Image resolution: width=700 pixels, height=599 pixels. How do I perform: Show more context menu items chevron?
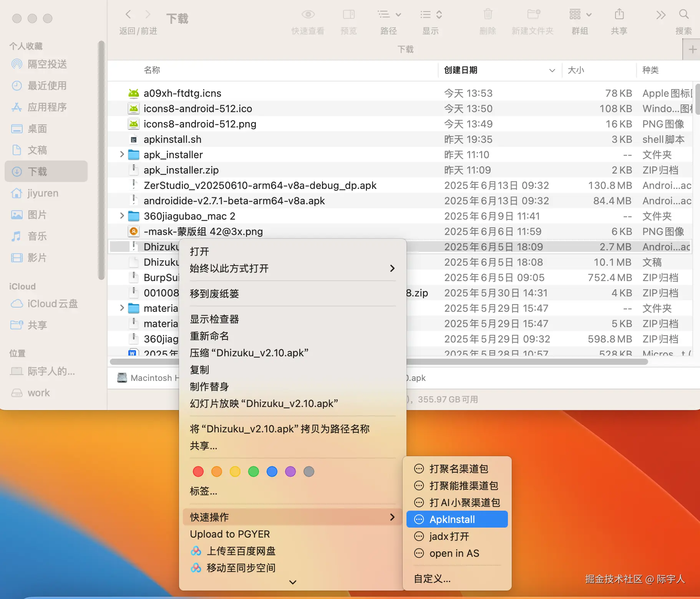pyautogui.click(x=293, y=582)
